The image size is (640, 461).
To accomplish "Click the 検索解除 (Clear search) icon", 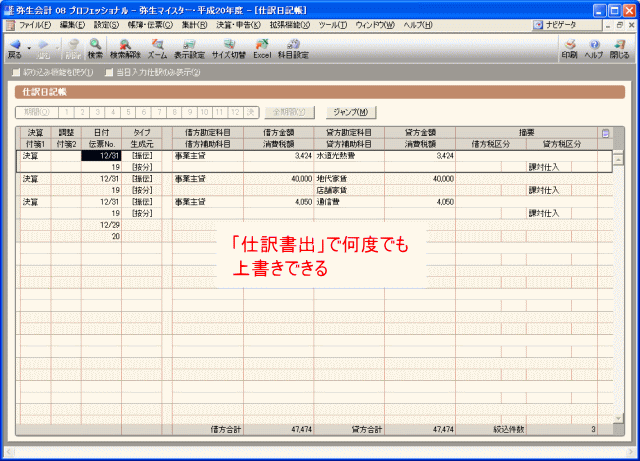I will [x=125, y=48].
